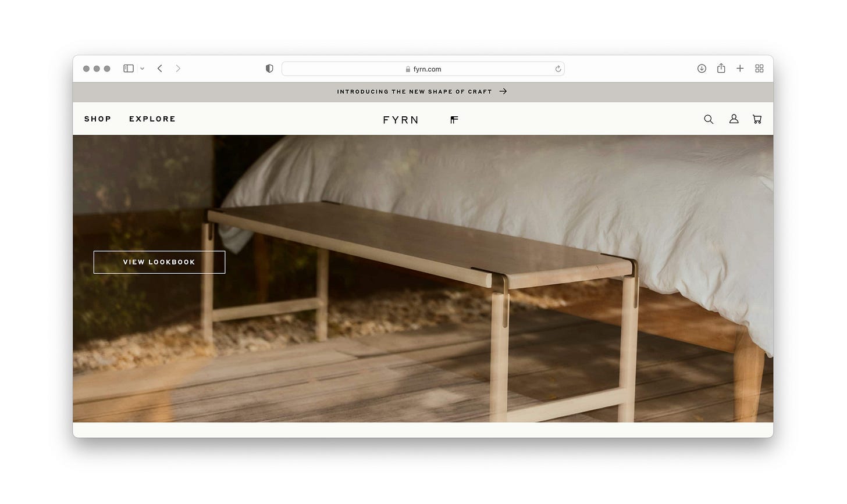This screenshot has width=847, height=504.
Task: Toggle the Safari sidebar button
Action: pyautogui.click(x=129, y=69)
